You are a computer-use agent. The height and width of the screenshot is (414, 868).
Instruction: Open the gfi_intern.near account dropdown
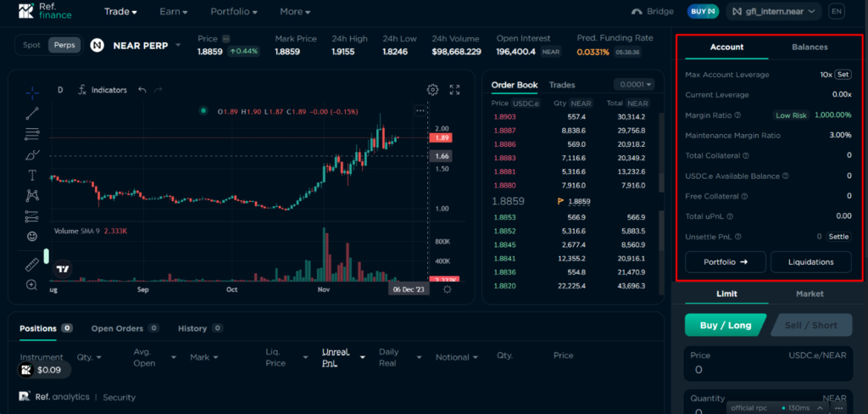776,11
